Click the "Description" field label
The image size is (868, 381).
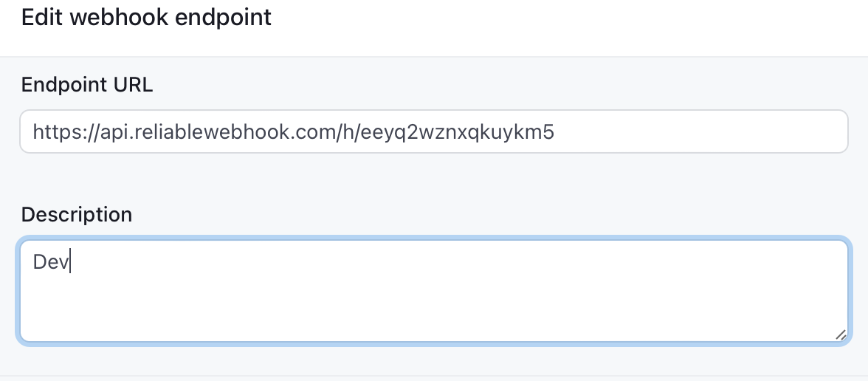point(77,214)
